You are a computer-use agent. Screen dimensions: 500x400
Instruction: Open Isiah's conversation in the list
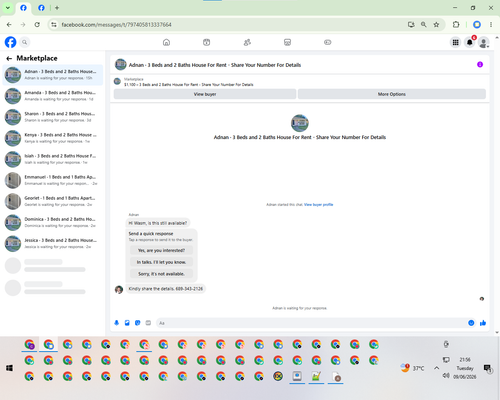pos(53,159)
